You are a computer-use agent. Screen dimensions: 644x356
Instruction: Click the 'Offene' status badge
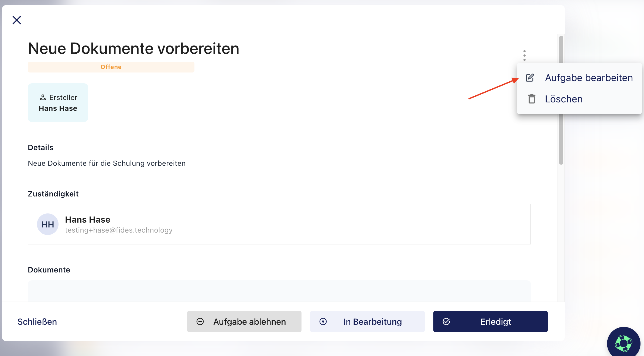(111, 67)
